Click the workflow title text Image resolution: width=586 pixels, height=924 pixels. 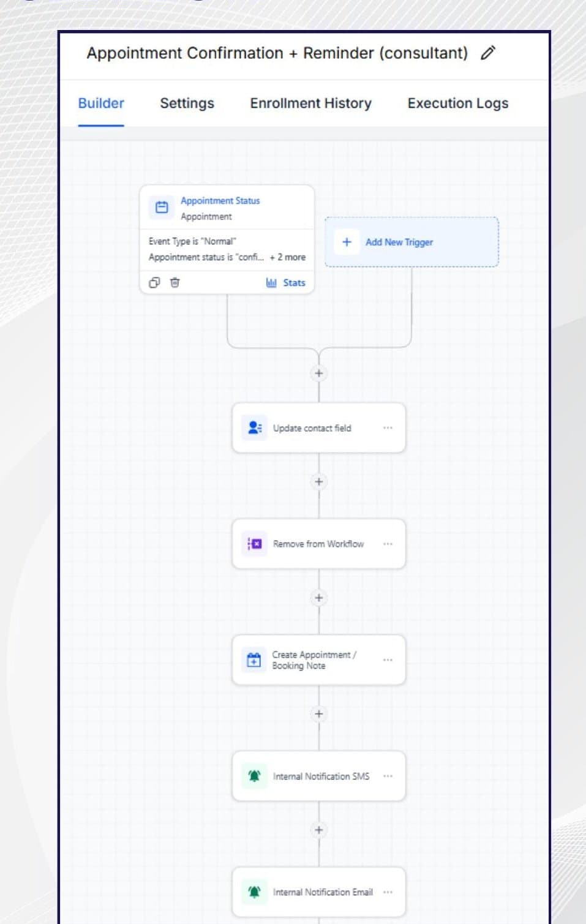pos(277,53)
